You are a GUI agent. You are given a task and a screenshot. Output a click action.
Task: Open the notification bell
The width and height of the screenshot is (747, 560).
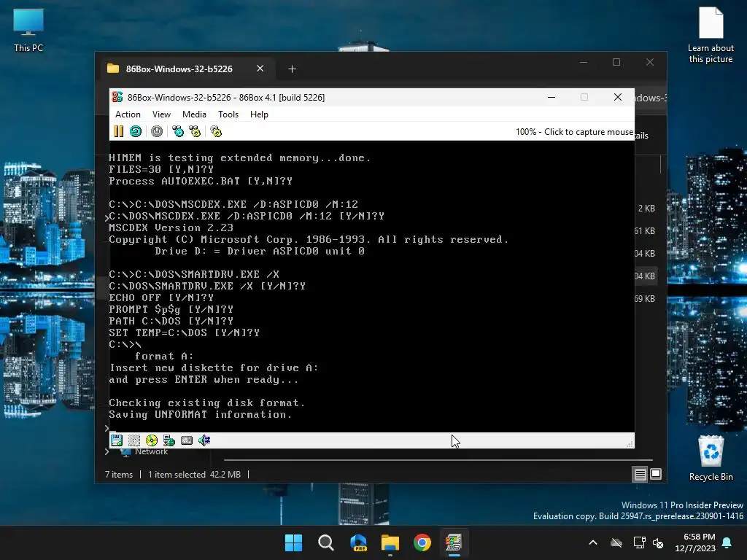click(727, 542)
